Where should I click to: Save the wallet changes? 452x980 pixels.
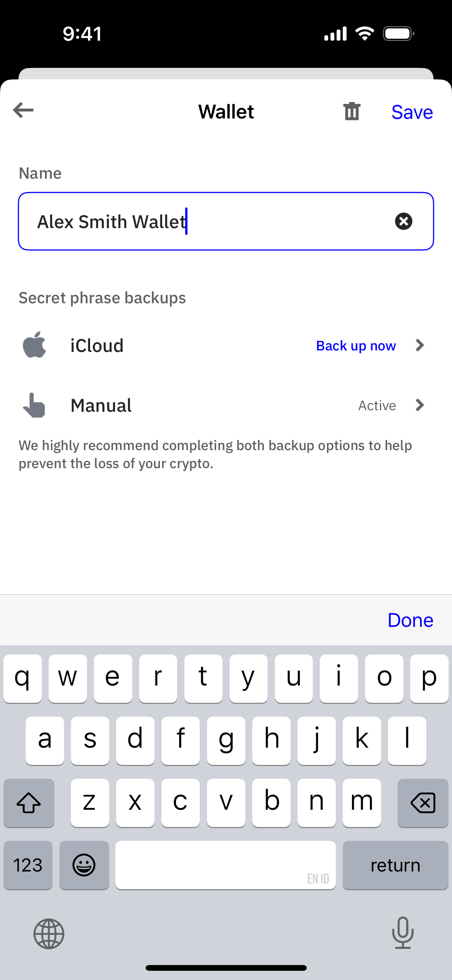pos(412,112)
